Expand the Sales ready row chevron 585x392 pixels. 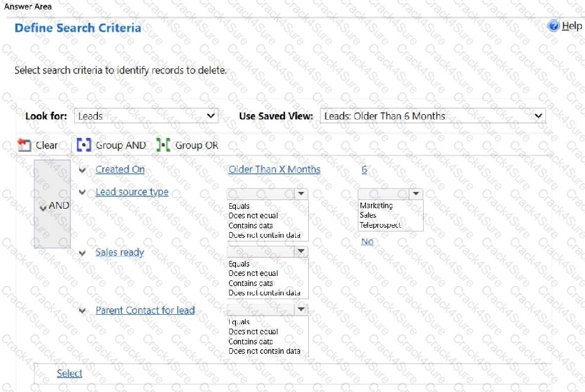[82, 253]
